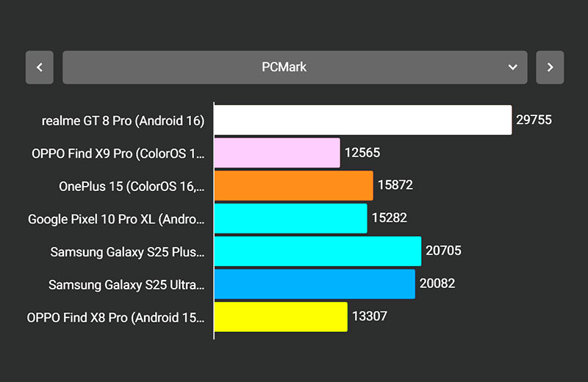Image resolution: width=588 pixels, height=382 pixels.
Task: Click the white realme GT 8 Pro bar
Action: 362,120
